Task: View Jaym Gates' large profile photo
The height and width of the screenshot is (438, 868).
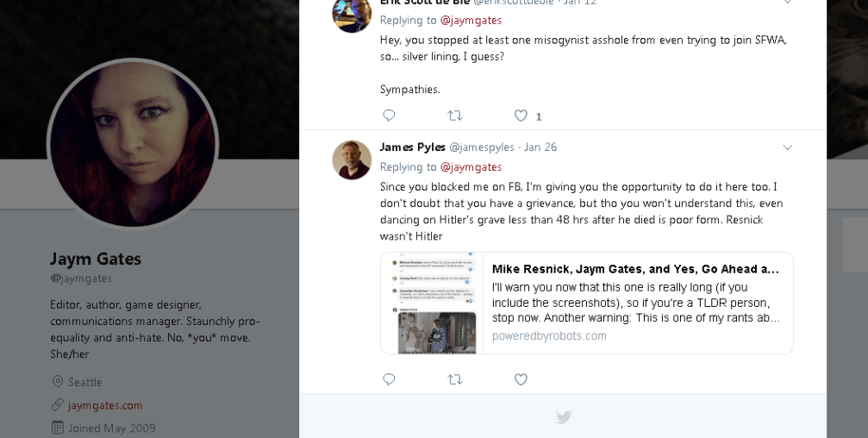Action: [x=133, y=145]
